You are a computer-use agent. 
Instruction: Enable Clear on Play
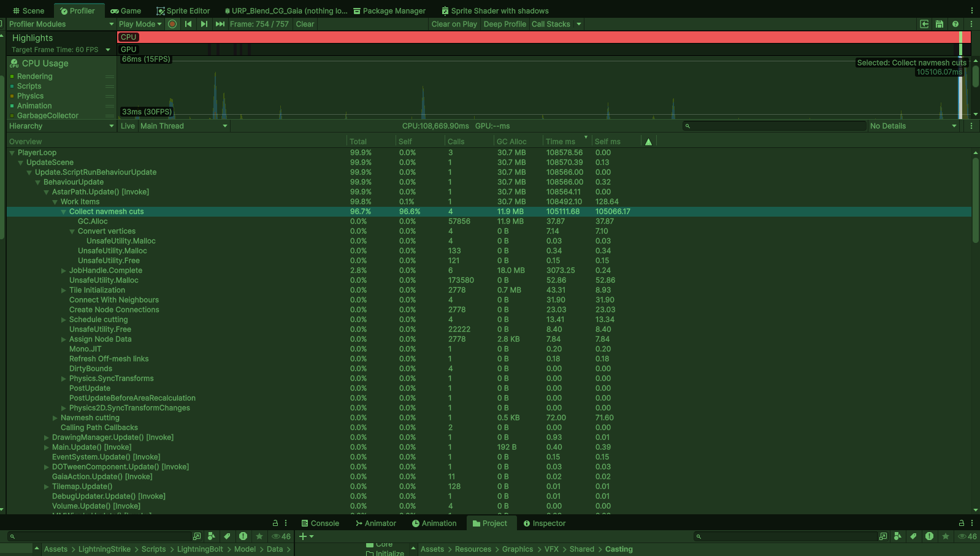pyautogui.click(x=454, y=24)
